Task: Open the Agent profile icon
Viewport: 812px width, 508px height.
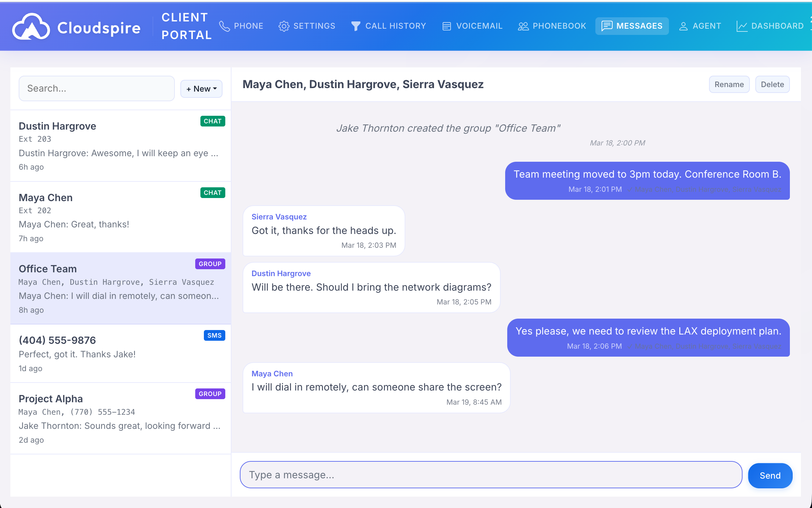Action: click(x=683, y=26)
